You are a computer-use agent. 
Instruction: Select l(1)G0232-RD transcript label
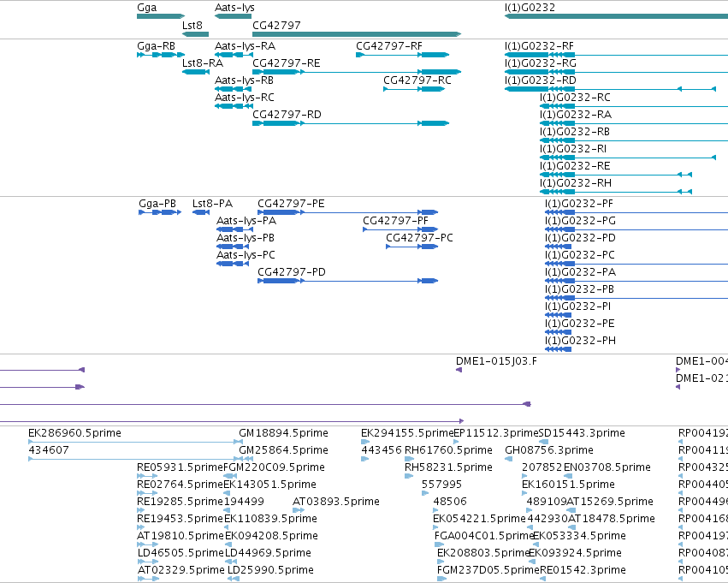tap(540, 80)
